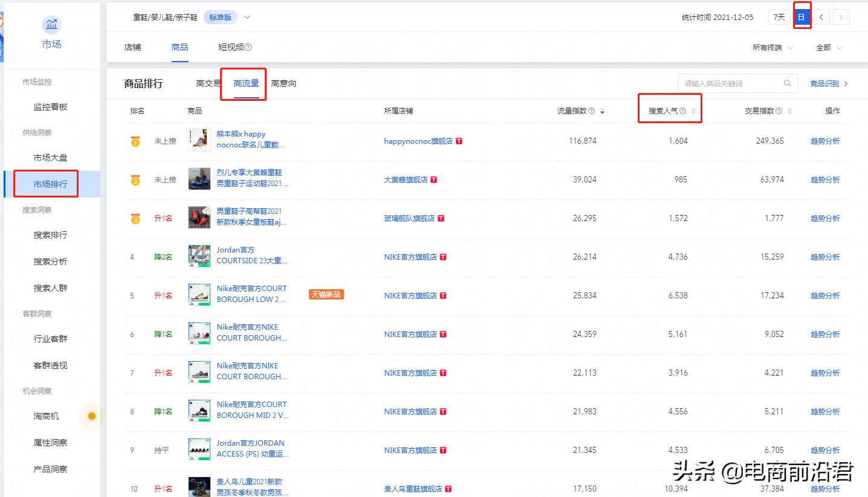Click the help icon beside 搜索人气

683,111
